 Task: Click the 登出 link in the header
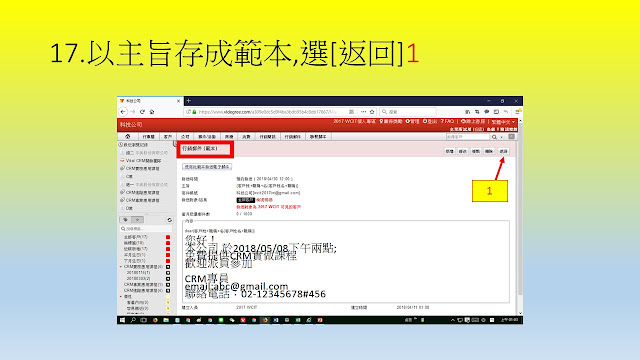tap(430, 122)
